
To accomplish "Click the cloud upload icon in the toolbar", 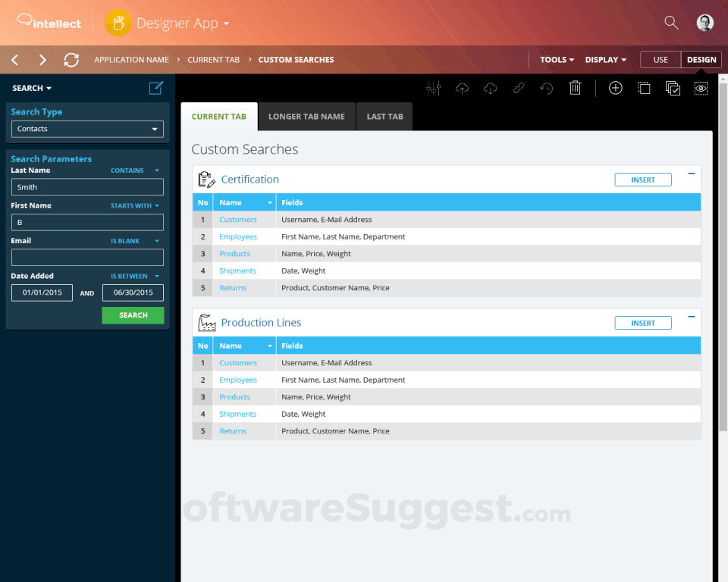I will click(x=462, y=88).
